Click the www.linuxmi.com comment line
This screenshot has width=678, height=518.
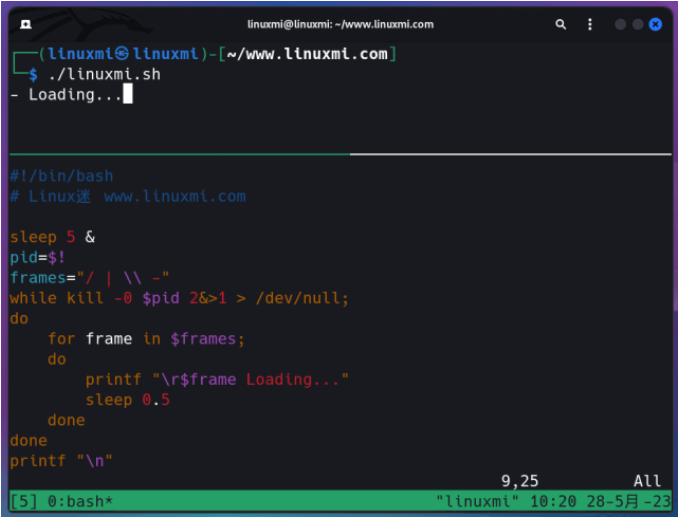pos(128,196)
